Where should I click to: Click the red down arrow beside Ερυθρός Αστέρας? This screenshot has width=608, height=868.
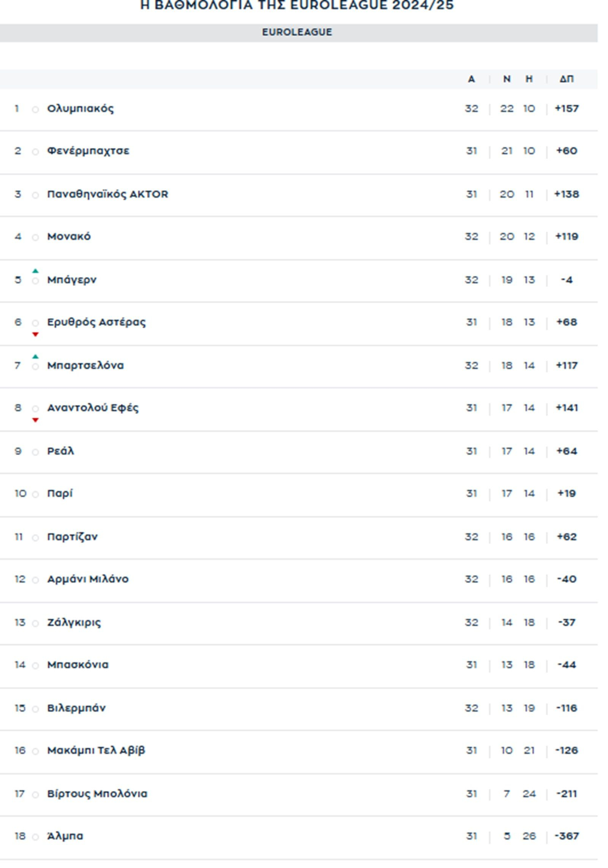[35, 334]
